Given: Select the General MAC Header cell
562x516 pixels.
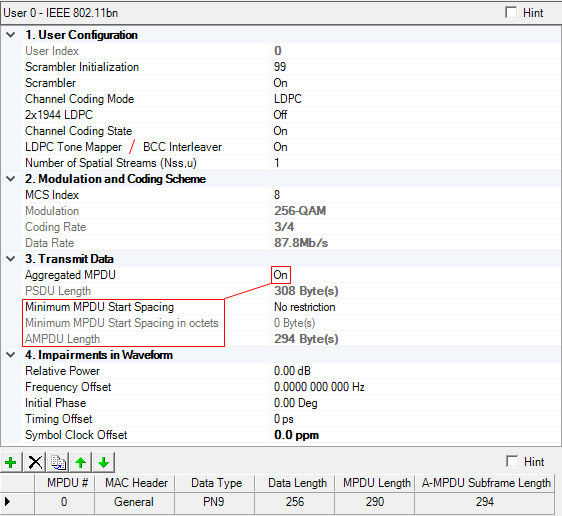Looking at the screenshot, I should (135, 502).
